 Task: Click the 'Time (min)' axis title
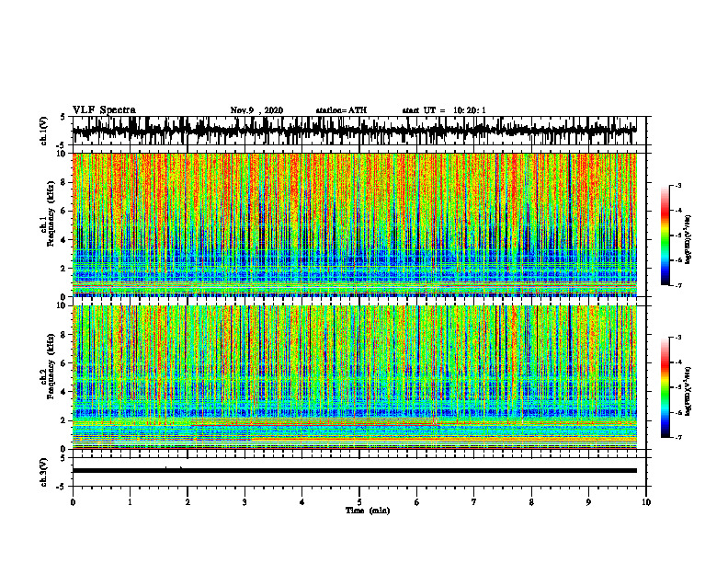368,511
